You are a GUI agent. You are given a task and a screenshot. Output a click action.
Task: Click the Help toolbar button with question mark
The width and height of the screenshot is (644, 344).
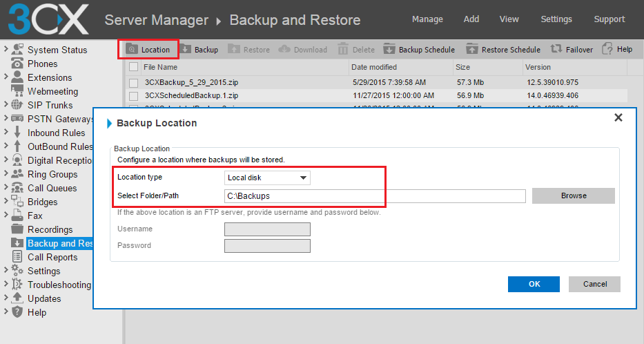pos(617,49)
